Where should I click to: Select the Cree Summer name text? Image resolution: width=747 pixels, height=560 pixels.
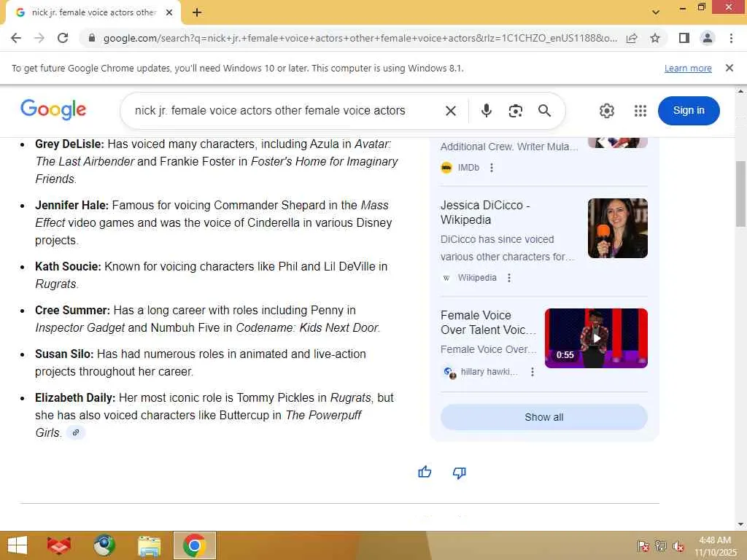72,310
